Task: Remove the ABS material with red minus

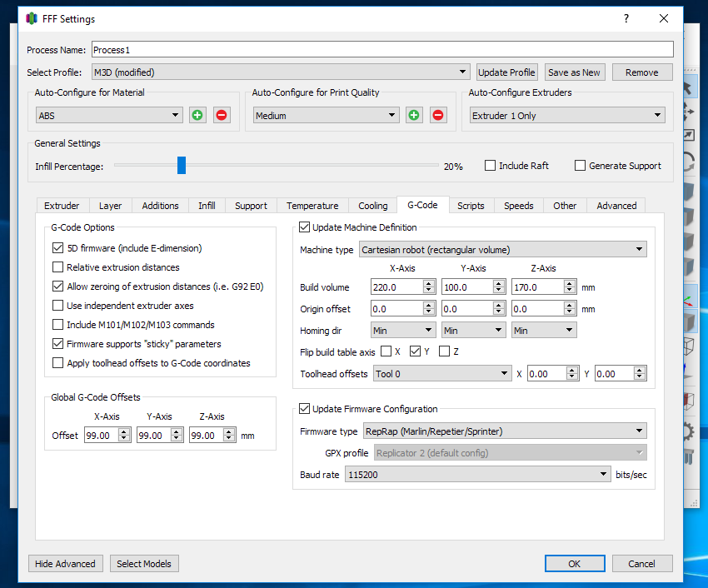Action: (222, 115)
